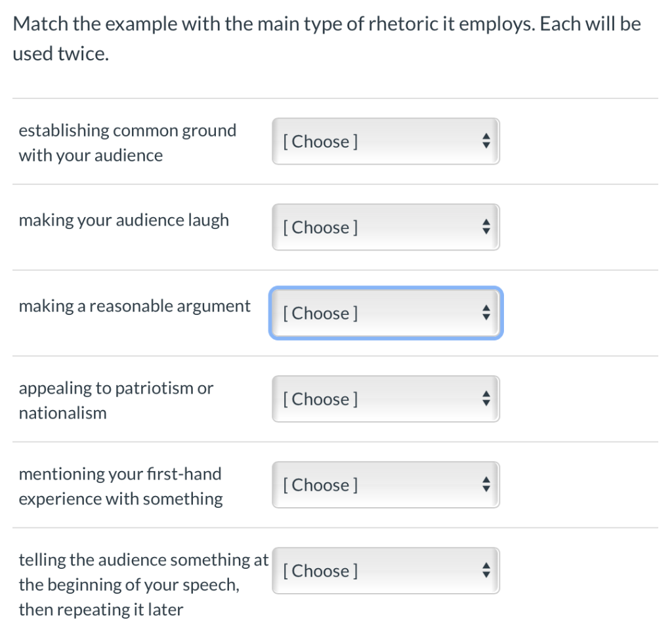Screen dimensions: 672x641
Task: Click the arrows on the bottom Choose box
Action: [486, 571]
